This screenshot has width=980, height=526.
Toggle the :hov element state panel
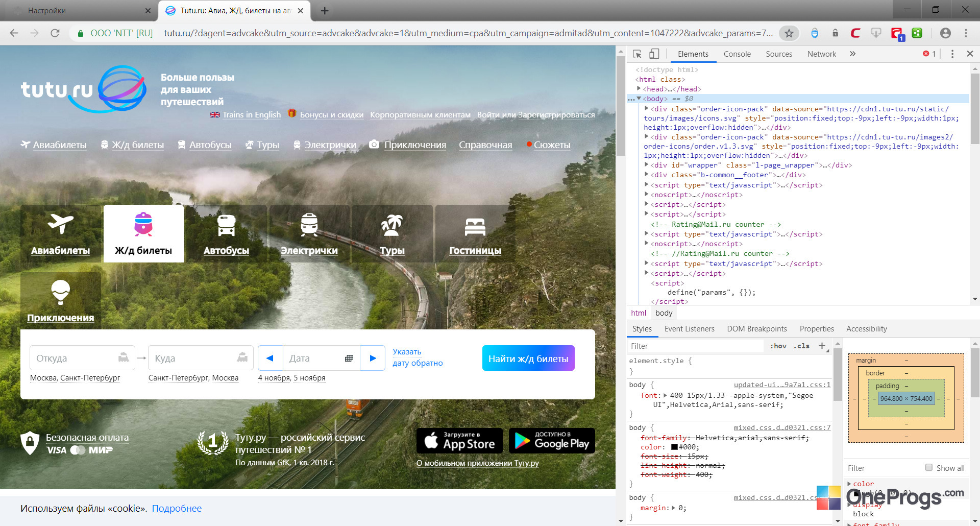[x=778, y=346]
